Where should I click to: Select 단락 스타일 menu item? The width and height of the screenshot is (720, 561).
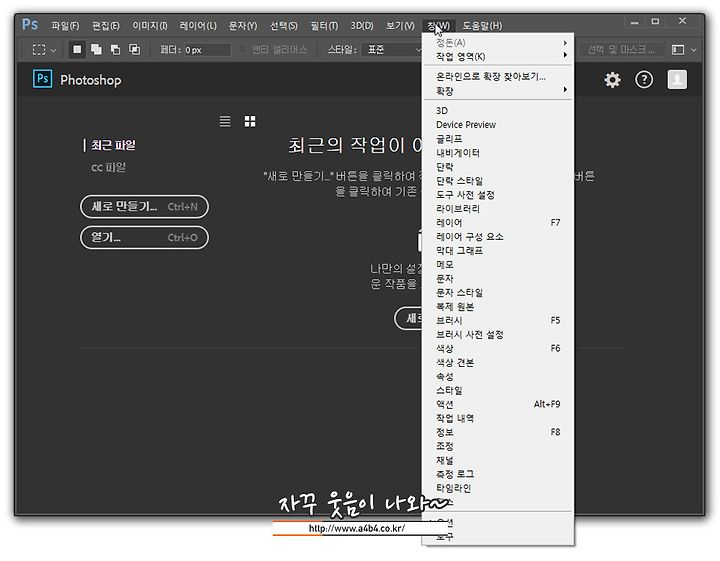[x=497, y=180]
